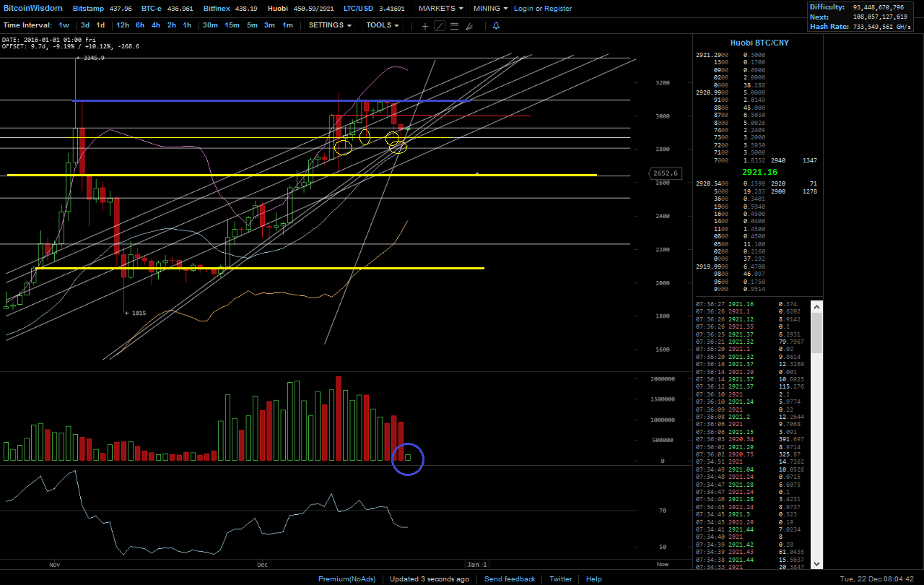The image size is (924, 585).
Task: Click the bid row with 37.192 volume
Action: 758,259
